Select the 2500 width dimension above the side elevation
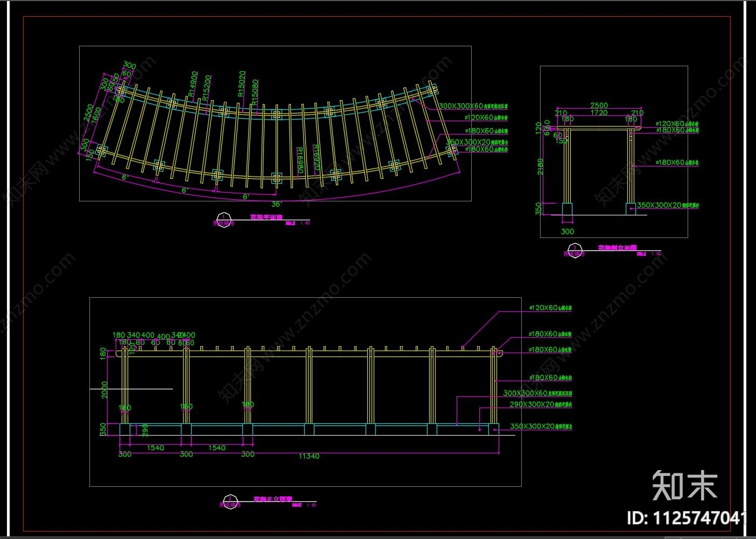This screenshot has width=756, height=539. click(599, 106)
